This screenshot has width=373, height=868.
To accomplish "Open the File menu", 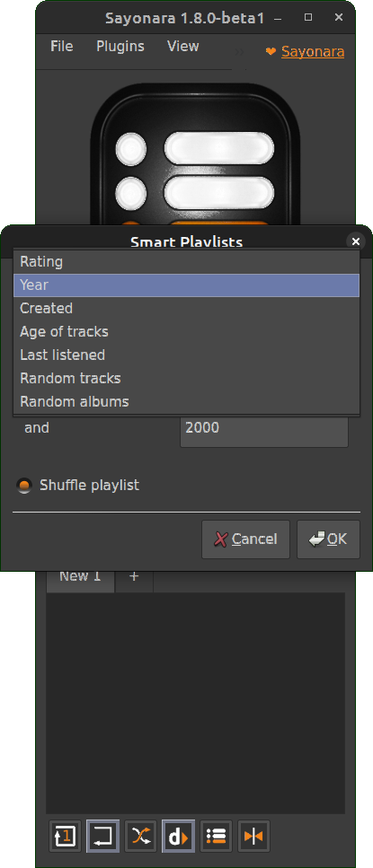I will point(61,47).
